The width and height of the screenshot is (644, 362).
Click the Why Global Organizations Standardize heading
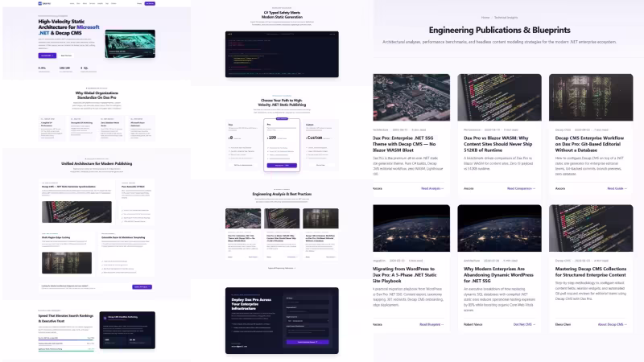click(x=97, y=95)
